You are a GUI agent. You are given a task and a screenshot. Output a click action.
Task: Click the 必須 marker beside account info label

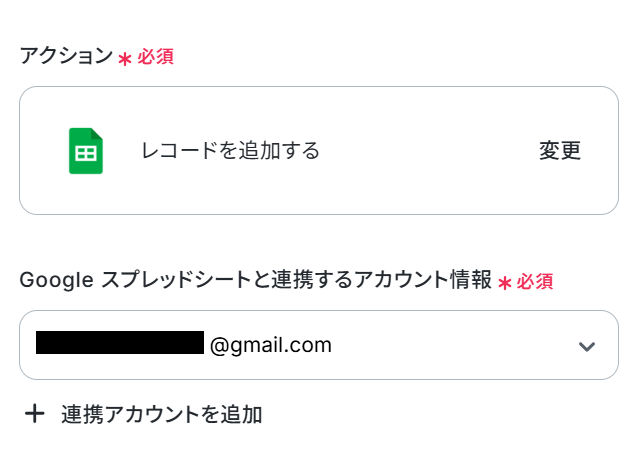pyautogui.click(x=535, y=282)
